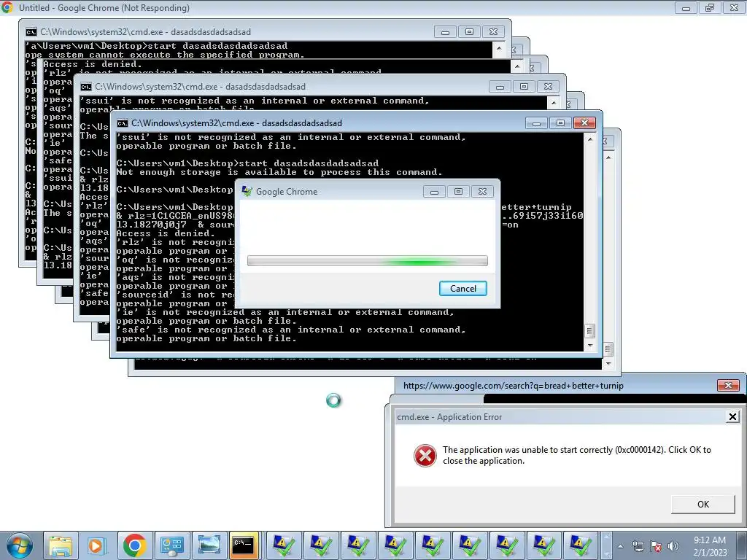Click the red error icon in Application Error dialog

click(425, 456)
